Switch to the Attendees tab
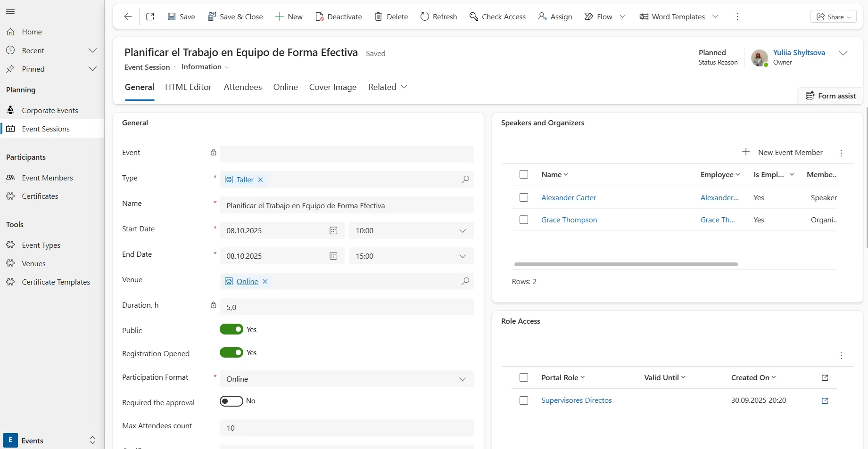This screenshot has height=449, width=868. (242, 87)
